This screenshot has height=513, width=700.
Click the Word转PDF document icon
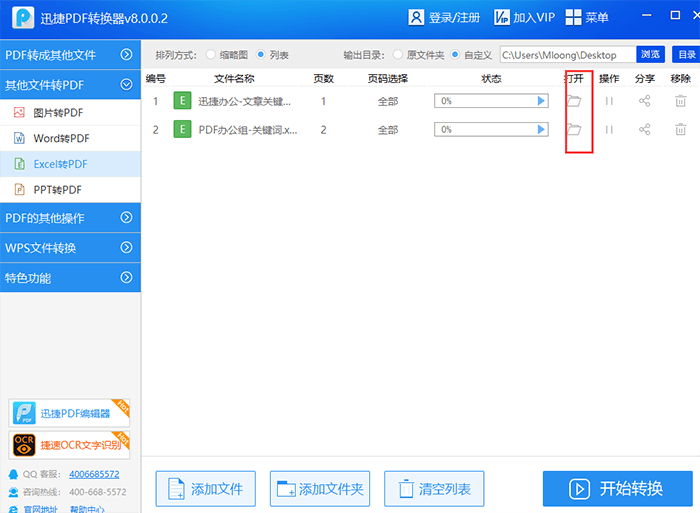point(19,138)
